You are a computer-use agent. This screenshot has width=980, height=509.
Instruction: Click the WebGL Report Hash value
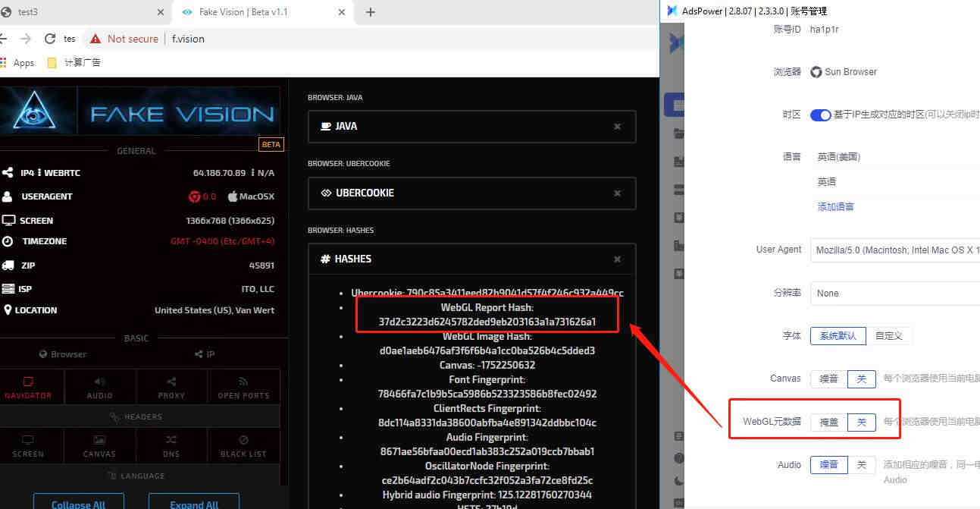[x=487, y=322]
